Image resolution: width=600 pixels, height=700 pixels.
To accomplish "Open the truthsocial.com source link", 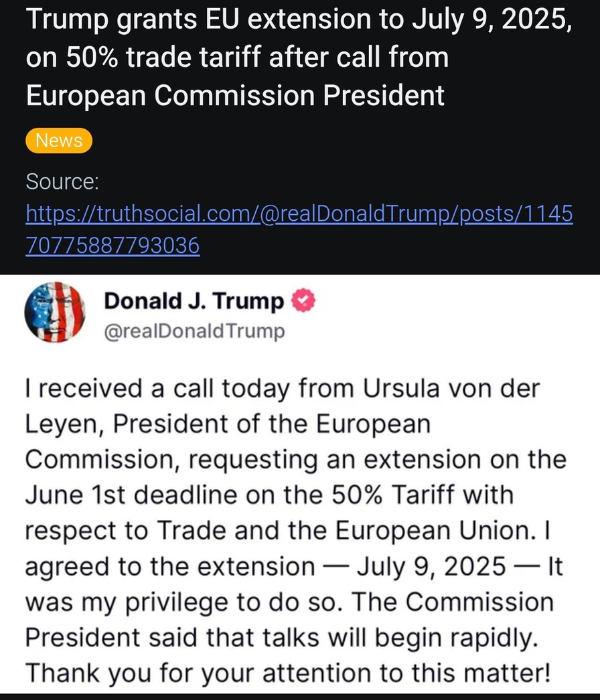I will pyautogui.click(x=299, y=214).
